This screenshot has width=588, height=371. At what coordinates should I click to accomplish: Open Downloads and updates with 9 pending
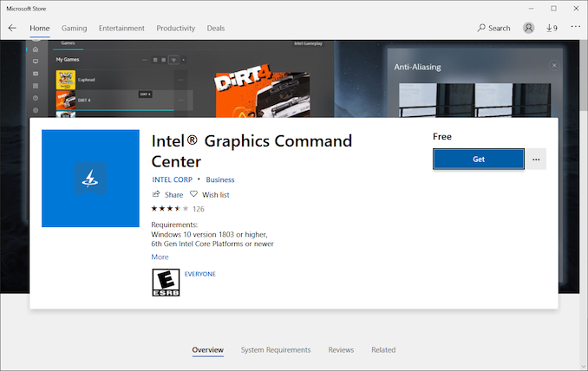(x=552, y=28)
